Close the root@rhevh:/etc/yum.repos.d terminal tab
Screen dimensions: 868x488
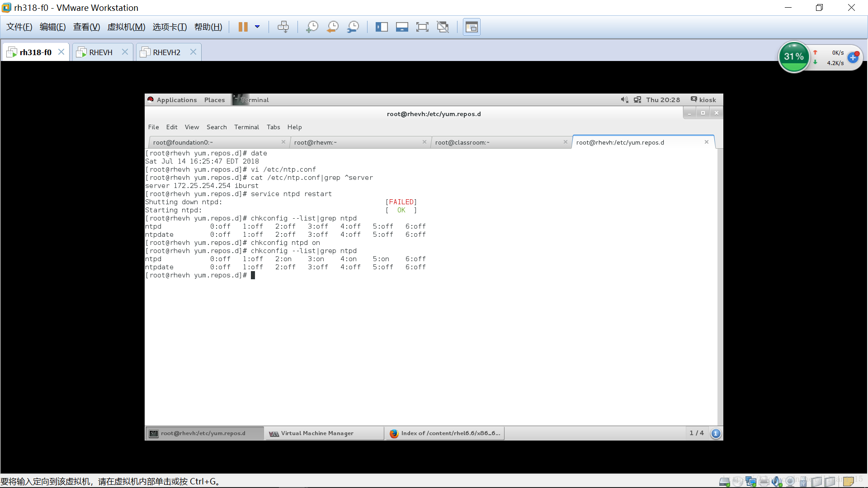click(707, 142)
